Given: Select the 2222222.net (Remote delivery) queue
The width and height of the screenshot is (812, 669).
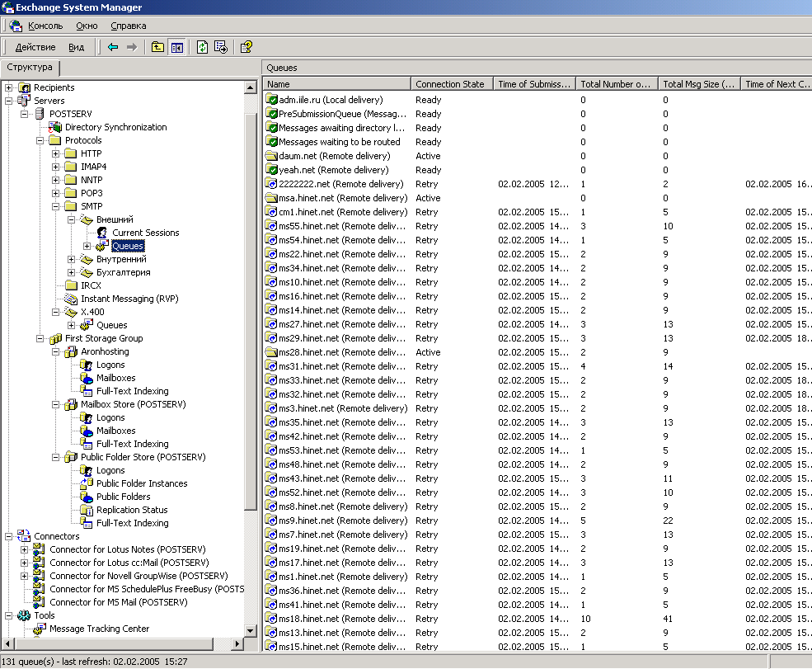Looking at the screenshot, I should click(340, 183).
